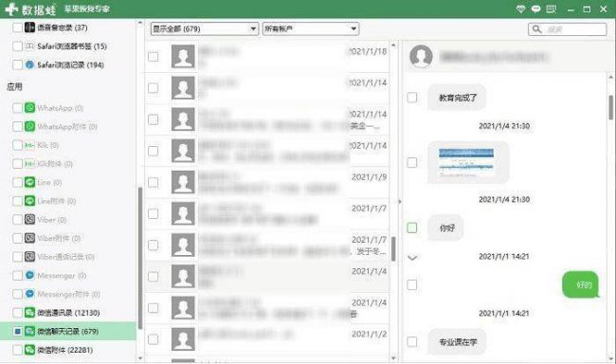Click the WhatsApp (0) icon
Image resolution: width=616 pixels, height=364 pixels.
tap(30, 108)
